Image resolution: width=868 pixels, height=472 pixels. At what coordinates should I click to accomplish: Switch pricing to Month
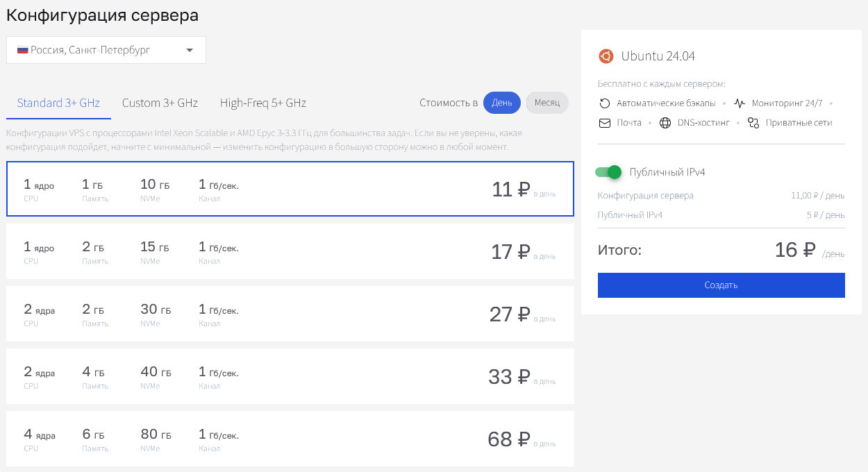tap(546, 103)
